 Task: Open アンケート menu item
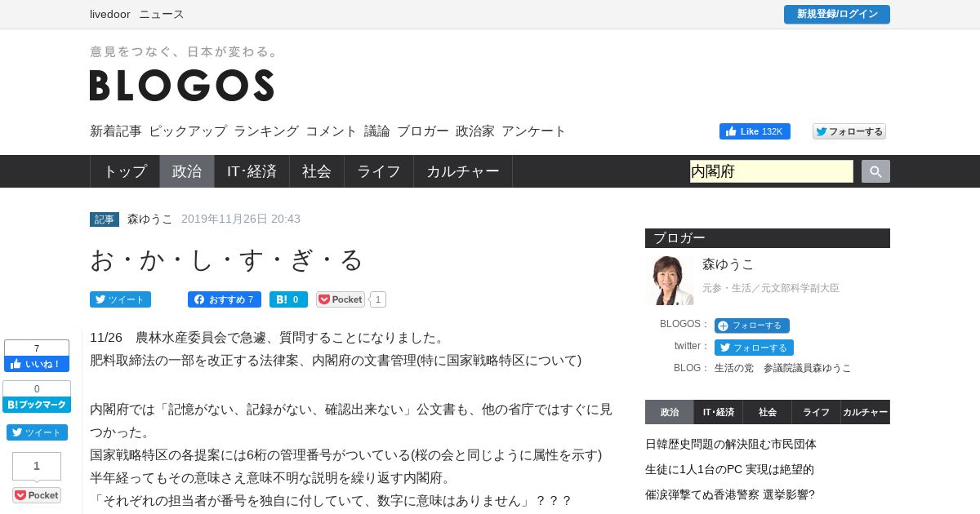click(x=534, y=131)
